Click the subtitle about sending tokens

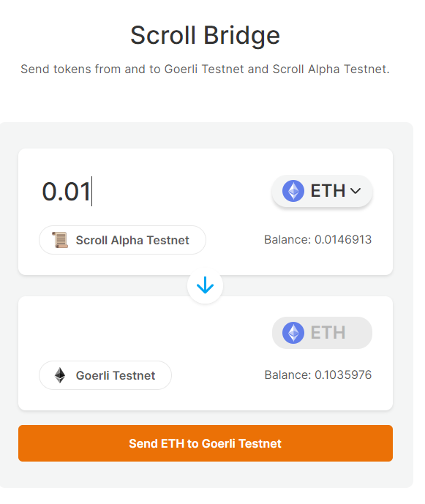tap(205, 69)
